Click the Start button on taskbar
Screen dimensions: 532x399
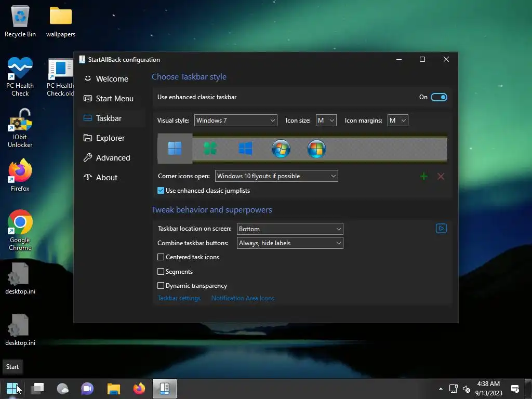(x=12, y=389)
